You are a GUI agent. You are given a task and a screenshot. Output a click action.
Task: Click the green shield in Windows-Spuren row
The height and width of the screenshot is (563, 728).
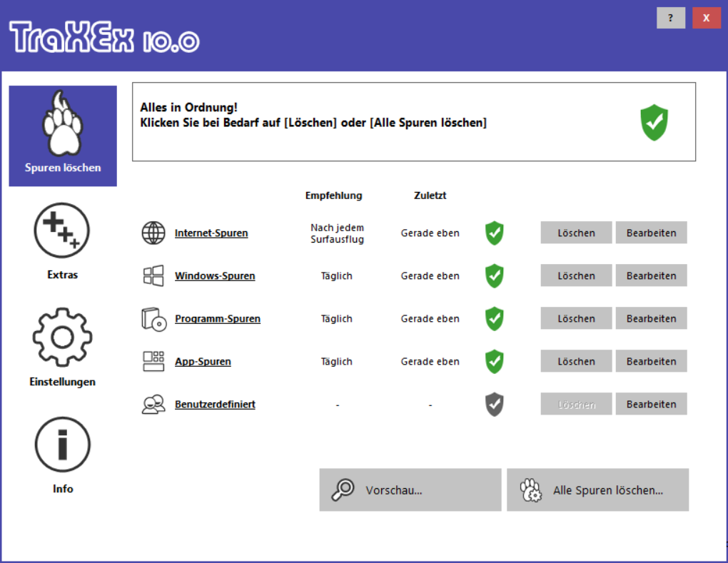pos(495,275)
